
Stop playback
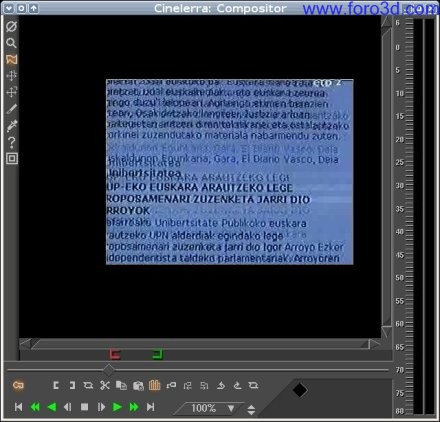84,407
